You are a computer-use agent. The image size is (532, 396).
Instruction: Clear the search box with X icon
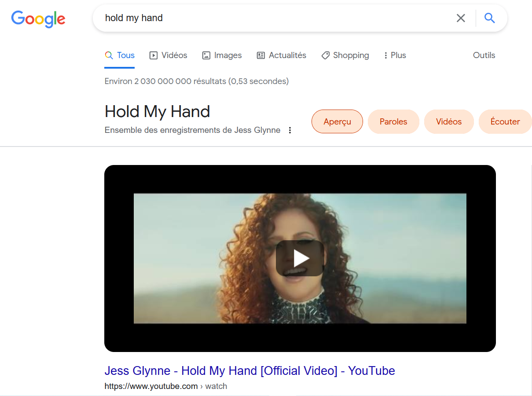point(461,18)
